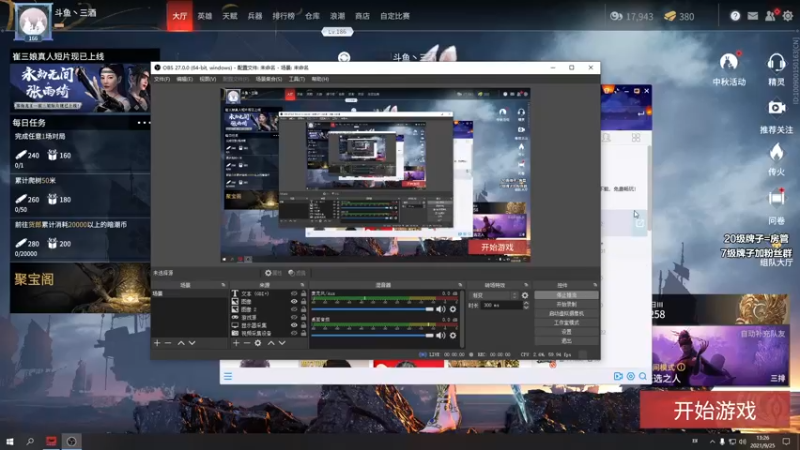Toggle the lock on the 文本 (GDI+) source
The height and width of the screenshot is (450, 800).
pos(304,294)
